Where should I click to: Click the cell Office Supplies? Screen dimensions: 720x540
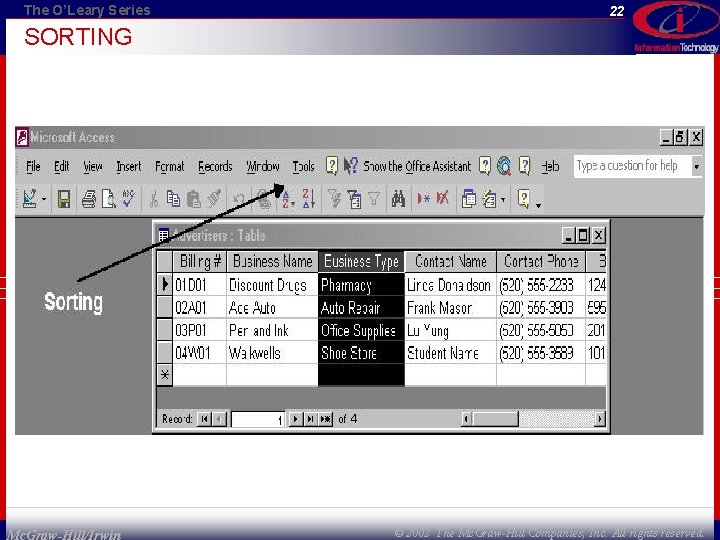tap(361, 330)
